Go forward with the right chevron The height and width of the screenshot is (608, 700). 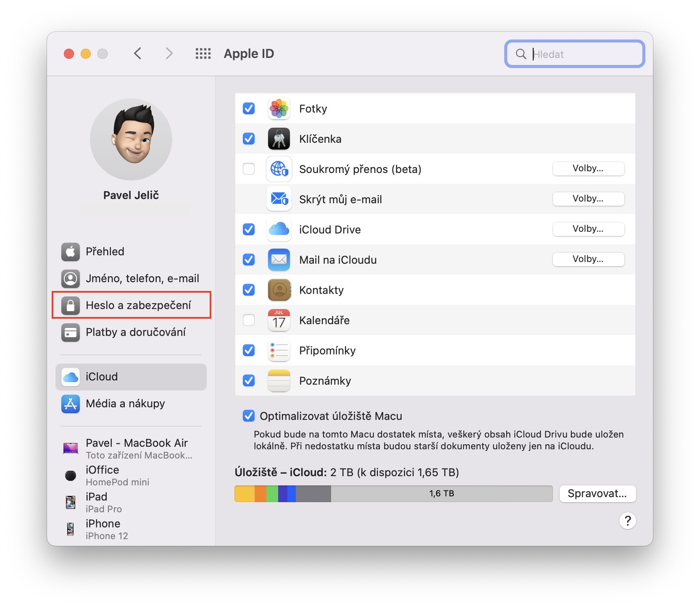click(x=169, y=54)
